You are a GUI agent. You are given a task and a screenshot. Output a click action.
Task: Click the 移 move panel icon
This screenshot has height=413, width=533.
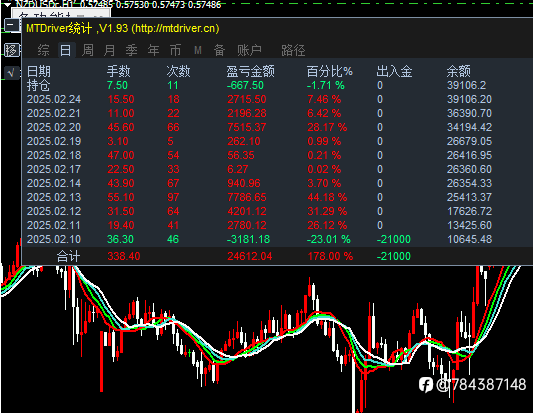click(12, 50)
